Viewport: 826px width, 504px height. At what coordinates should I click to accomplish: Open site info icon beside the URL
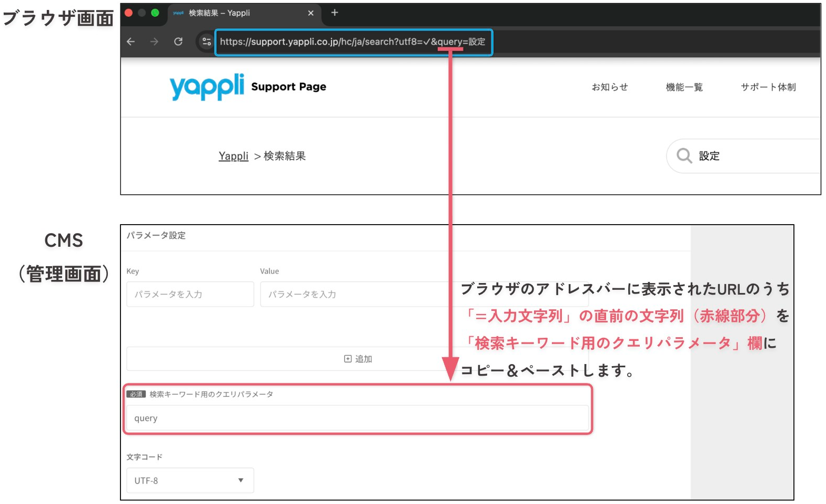(206, 42)
